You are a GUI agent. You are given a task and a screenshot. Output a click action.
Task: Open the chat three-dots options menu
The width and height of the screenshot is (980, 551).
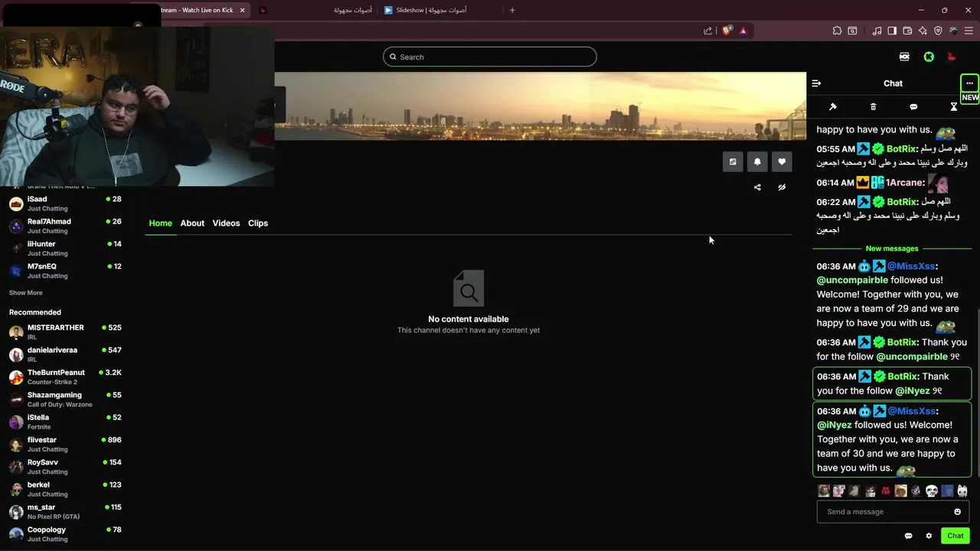pyautogui.click(x=969, y=83)
